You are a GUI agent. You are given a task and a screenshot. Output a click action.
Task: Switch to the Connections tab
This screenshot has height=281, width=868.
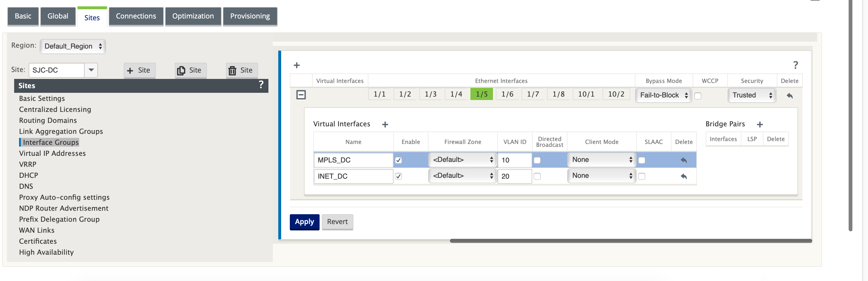tap(136, 16)
